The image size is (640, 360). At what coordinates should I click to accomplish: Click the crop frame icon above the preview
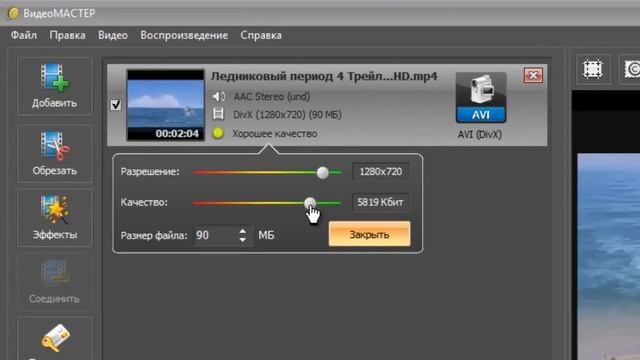[593, 69]
